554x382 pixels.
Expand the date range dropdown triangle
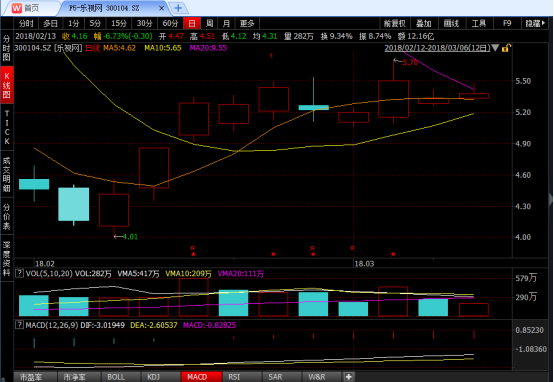click(495, 48)
